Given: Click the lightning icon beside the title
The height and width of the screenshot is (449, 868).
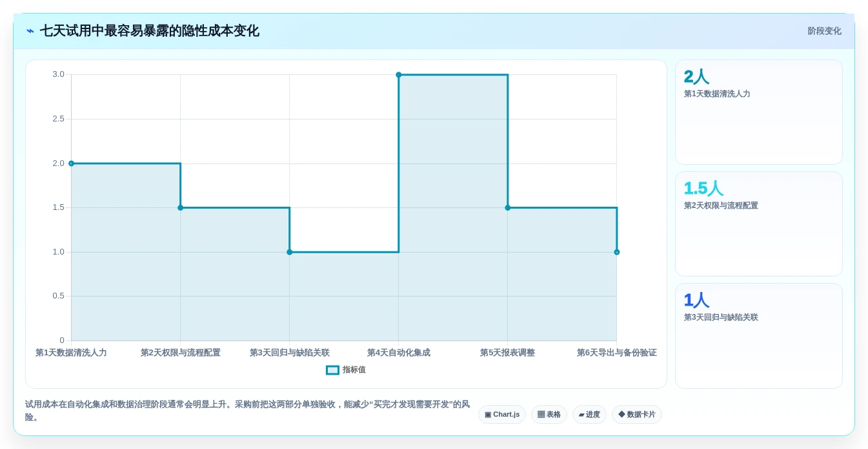Looking at the screenshot, I should [x=30, y=31].
